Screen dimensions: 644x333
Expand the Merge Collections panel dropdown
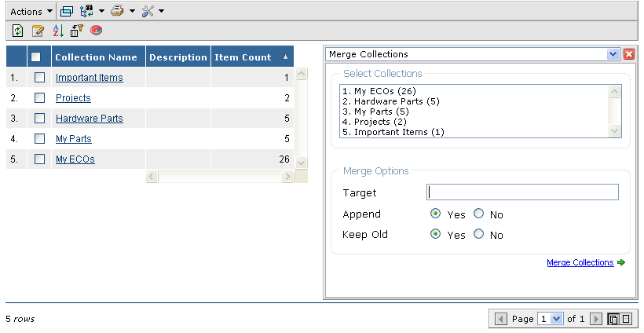tap(613, 54)
